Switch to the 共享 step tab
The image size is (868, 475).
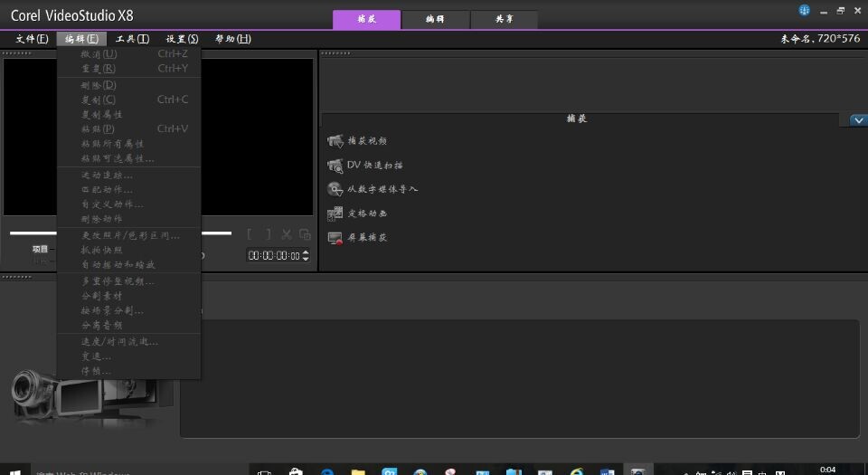[504, 19]
